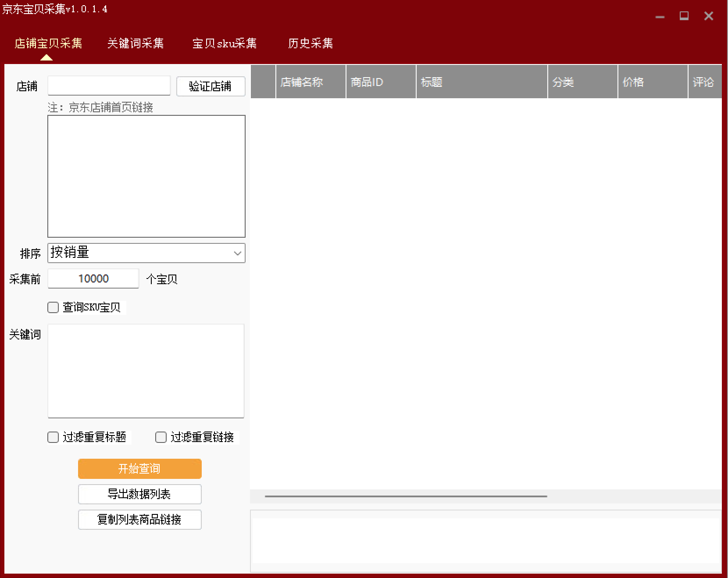The height and width of the screenshot is (578, 728).
Task: Close the 京东宝贝采集 window
Action: pos(709,16)
